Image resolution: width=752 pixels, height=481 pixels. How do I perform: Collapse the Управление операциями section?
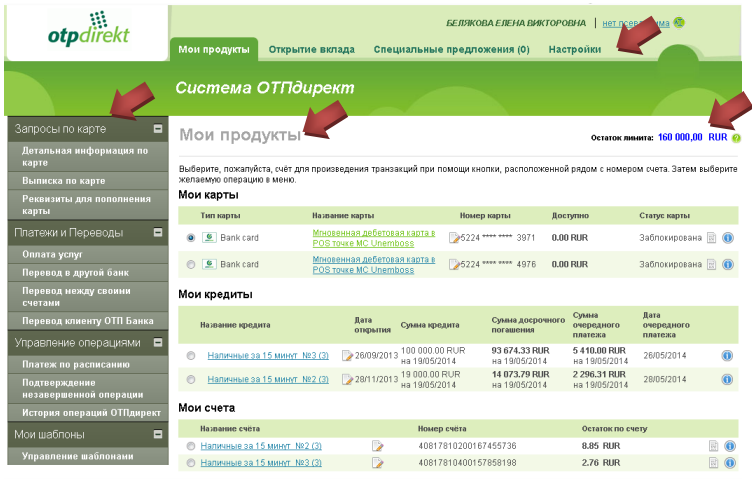(x=158, y=342)
